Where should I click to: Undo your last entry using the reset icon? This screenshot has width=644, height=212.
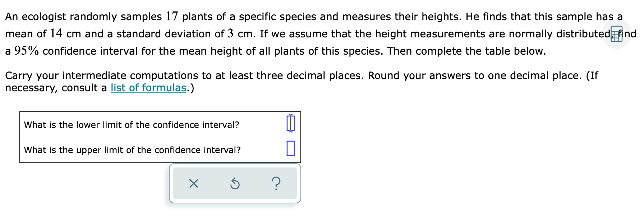click(235, 184)
